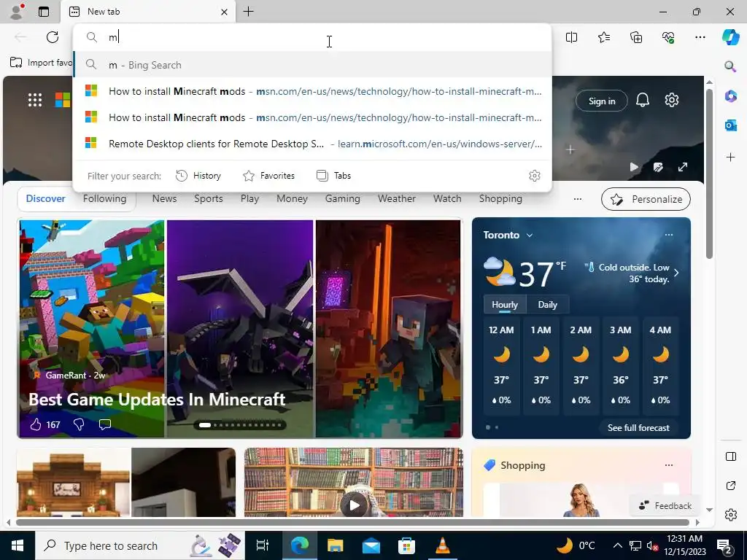
Task: Filter search by History
Action: pyautogui.click(x=198, y=176)
